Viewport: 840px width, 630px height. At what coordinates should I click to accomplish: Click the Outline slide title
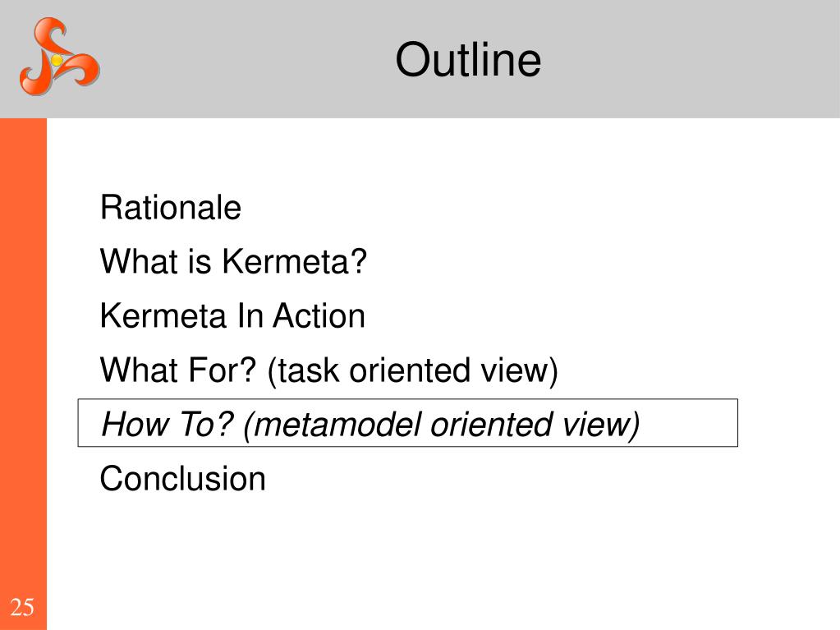pyautogui.click(x=468, y=59)
